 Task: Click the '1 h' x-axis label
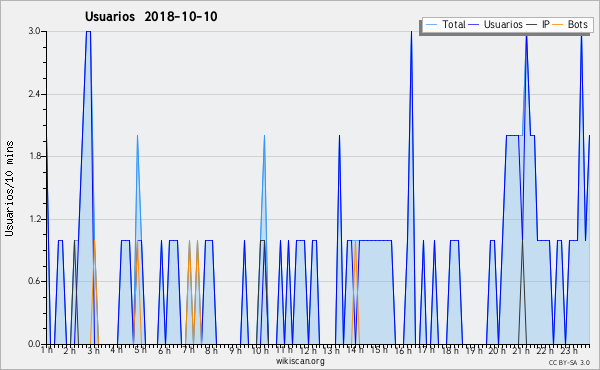pyautogui.click(x=47, y=350)
